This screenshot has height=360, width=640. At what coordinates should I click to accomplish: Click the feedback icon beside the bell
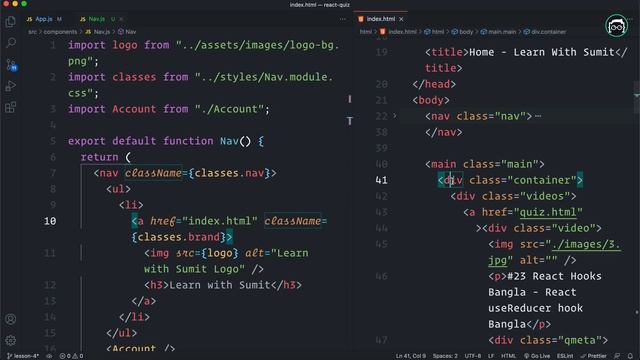[617, 356]
